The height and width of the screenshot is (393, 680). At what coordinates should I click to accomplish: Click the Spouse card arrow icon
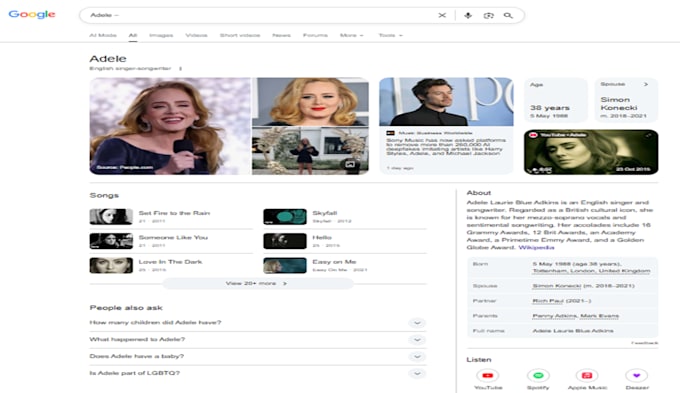click(x=646, y=84)
